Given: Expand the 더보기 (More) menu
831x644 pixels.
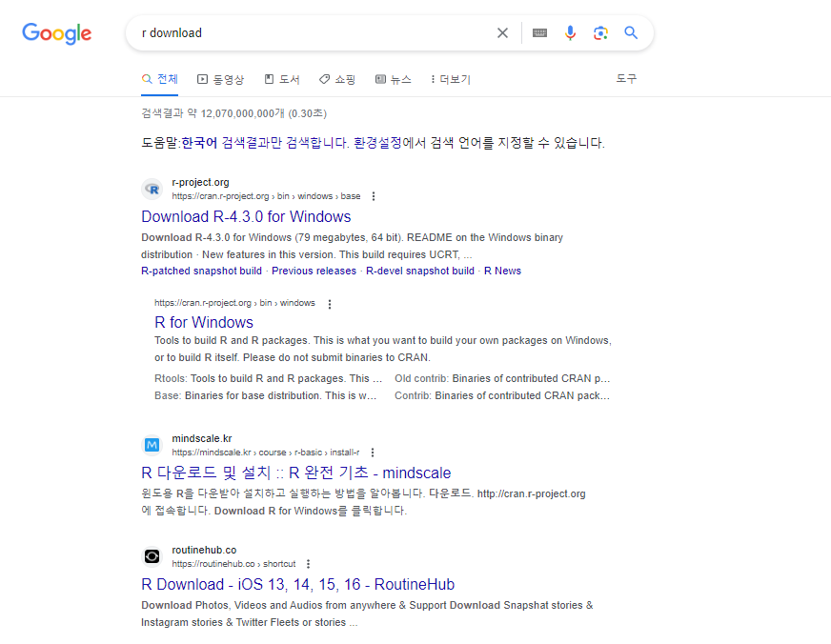Looking at the screenshot, I should click(451, 79).
